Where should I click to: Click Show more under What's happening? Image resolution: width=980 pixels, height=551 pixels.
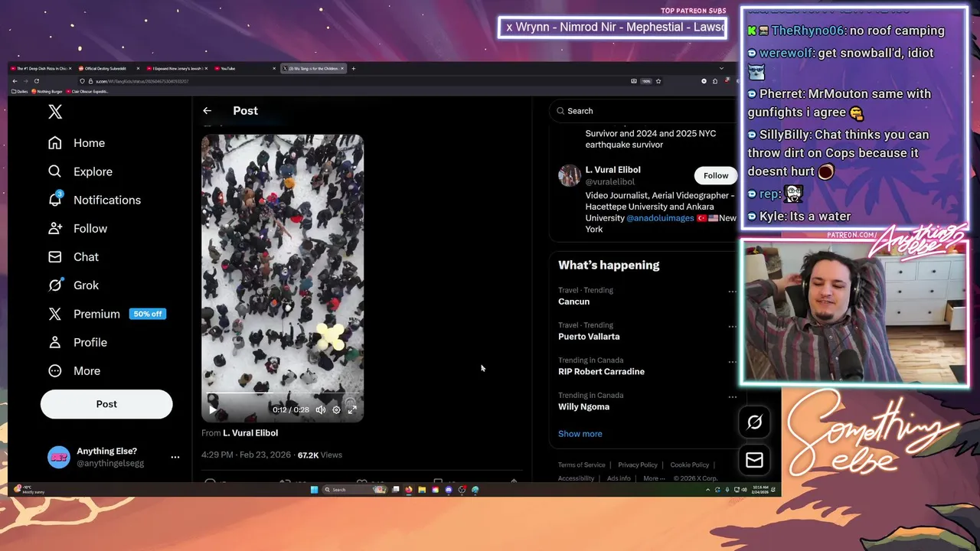point(580,434)
